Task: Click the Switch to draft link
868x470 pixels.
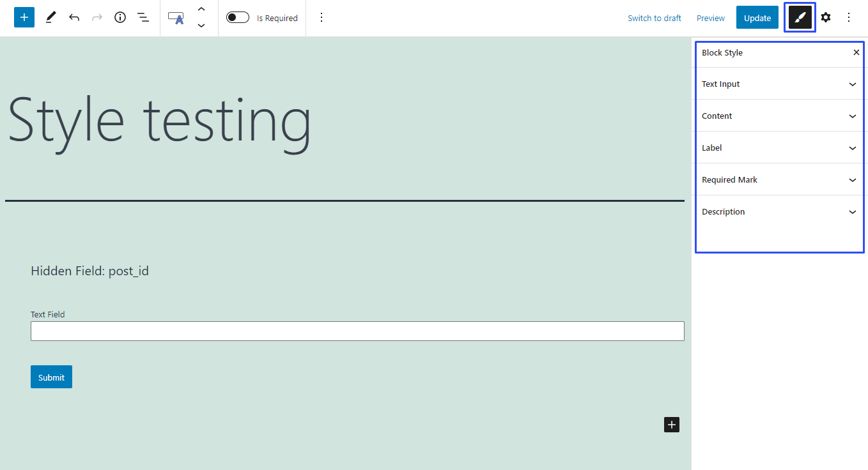Action: tap(654, 18)
